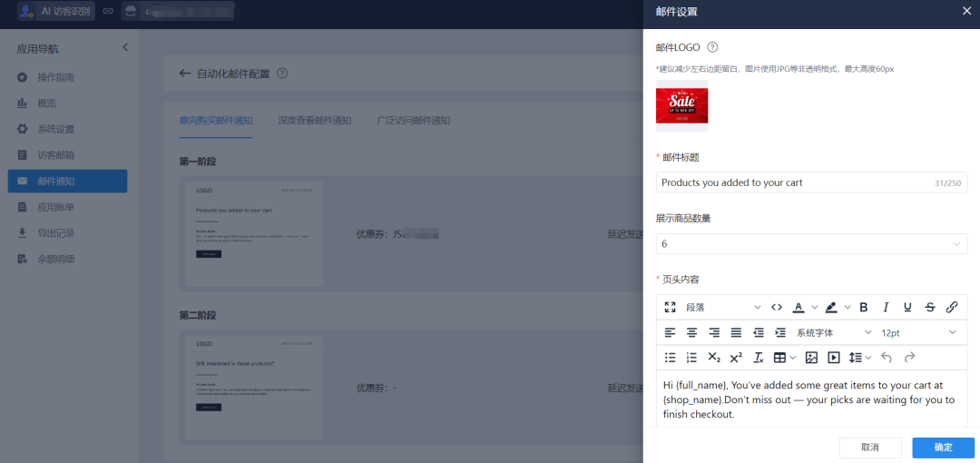The width and height of the screenshot is (980, 463).
Task: Click the Sale logo image thumbnail
Action: coord(681,105)
